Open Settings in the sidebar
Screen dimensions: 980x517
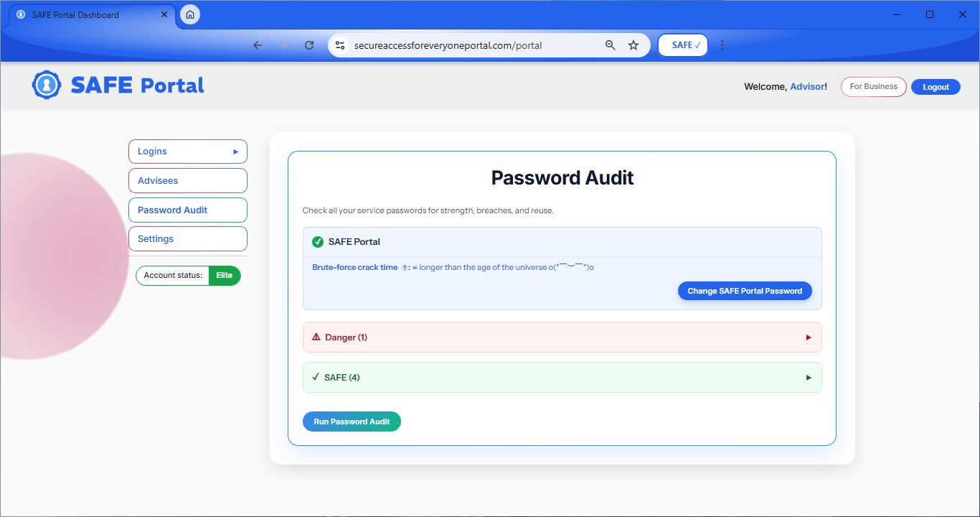pos(188,239)
